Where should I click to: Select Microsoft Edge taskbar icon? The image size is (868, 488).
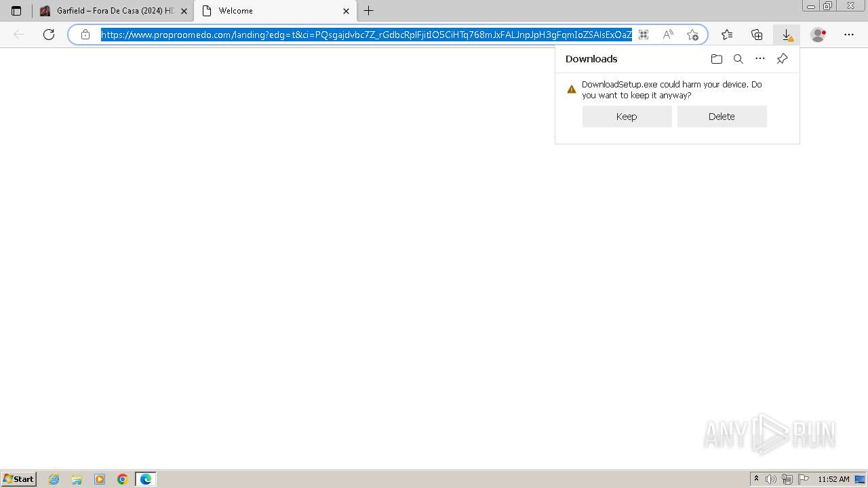coord(146,479)
